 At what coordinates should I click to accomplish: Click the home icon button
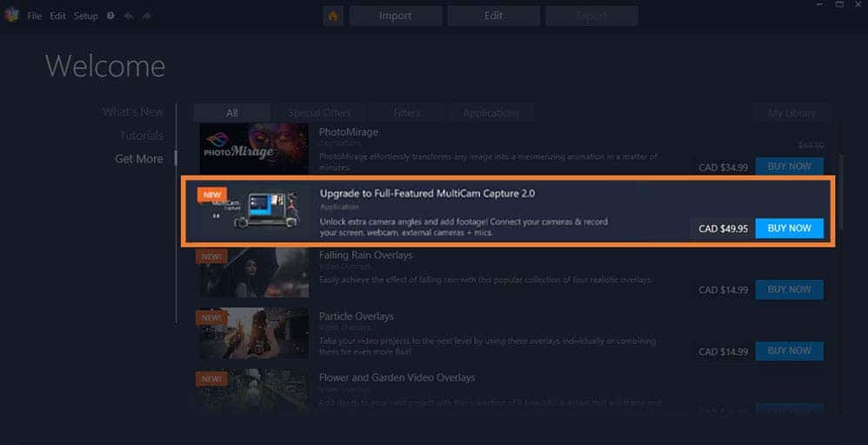pos(333,16)
